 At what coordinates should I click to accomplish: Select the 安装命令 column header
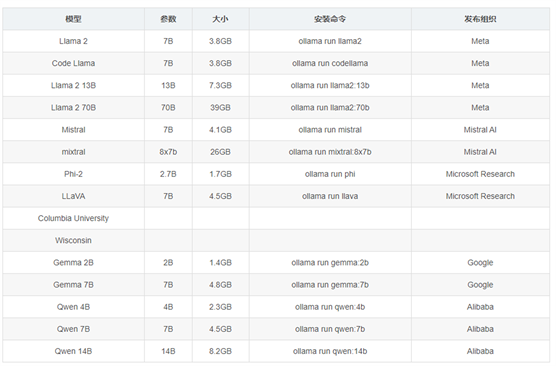pyautogui.click(x=330, y=19)
